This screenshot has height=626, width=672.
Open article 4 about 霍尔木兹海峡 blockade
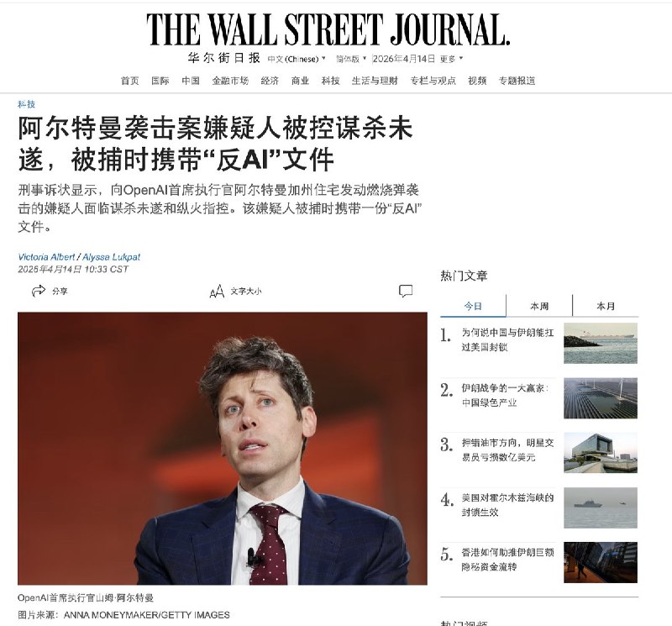coord(507,505)
